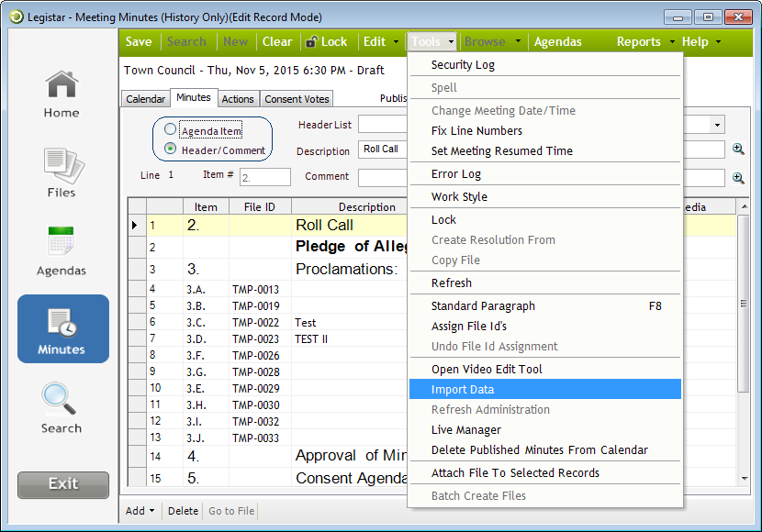Select the Header/Comment radio button
The image size is (762, 532).
(x=170, y=148)
